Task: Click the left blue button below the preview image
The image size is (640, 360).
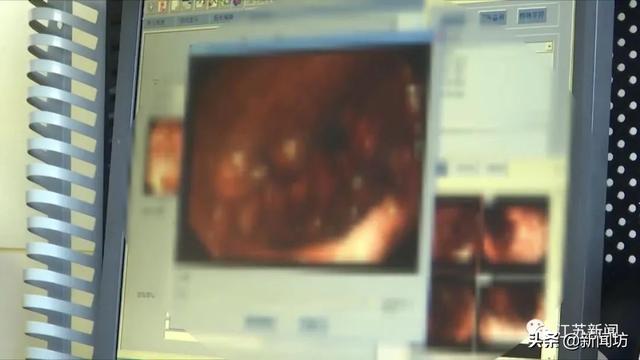Action: [260, 324]
